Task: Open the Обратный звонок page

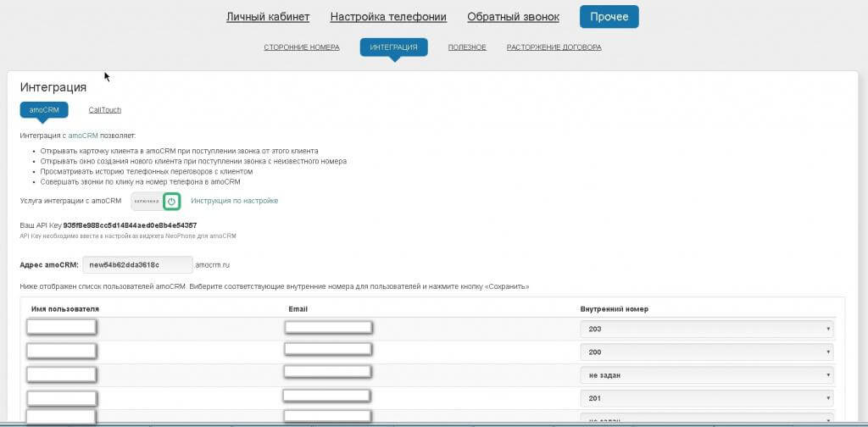Action: point(513,17)
